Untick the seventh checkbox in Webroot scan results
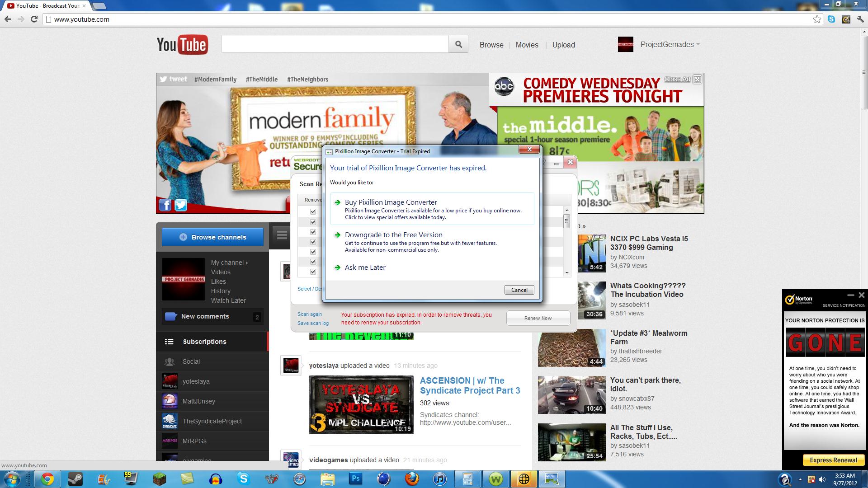This screenshot has width=868, height=488. point(313,272)
